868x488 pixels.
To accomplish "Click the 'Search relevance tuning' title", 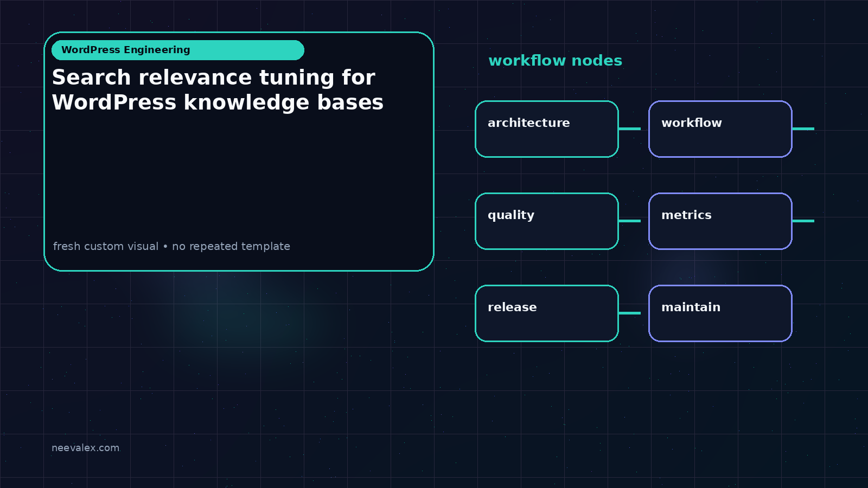I will click(218, 90).
